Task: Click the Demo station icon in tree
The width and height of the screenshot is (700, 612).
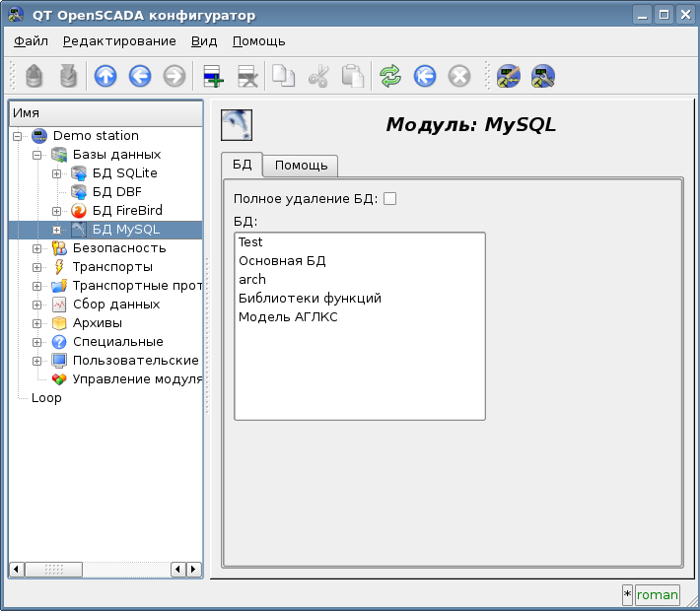Action: 39,136
